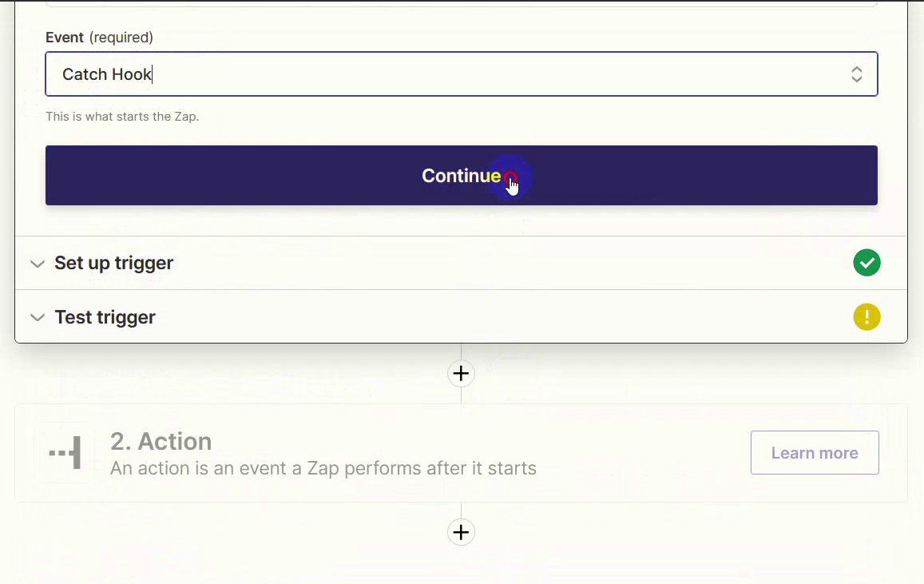Click the partially visible field above Event
This screenshot has height=584, width=924.
point(461,3)
